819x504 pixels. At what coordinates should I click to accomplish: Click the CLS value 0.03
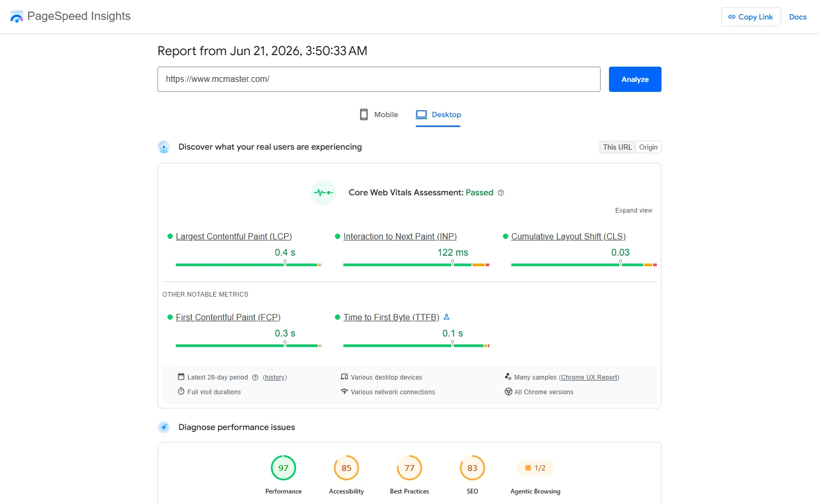pos(620,253)
